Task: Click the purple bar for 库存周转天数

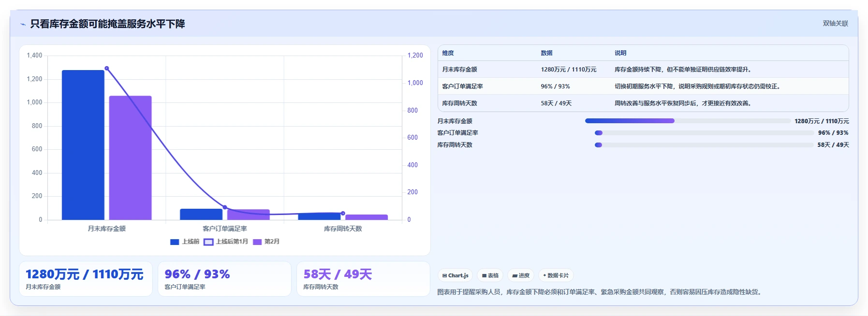Action: [x=367, y=217]
